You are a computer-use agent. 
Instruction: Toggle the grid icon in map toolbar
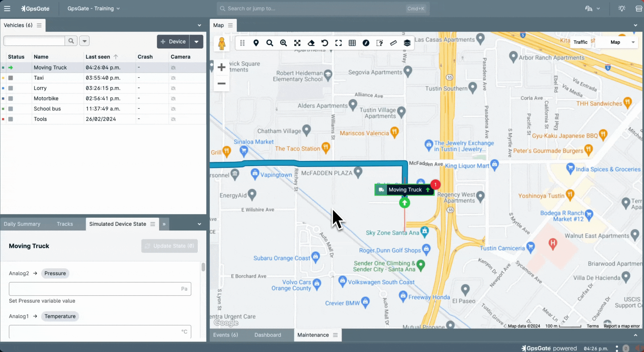[x=352, y=43]
